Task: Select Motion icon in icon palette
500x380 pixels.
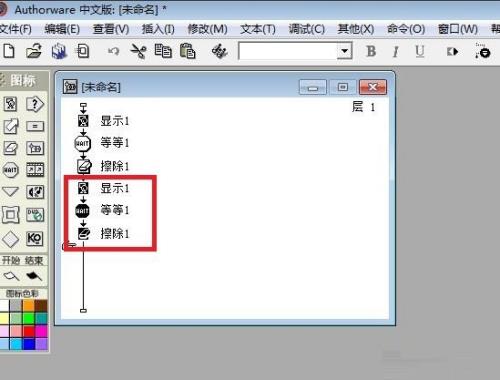Action: pos(10,126)
